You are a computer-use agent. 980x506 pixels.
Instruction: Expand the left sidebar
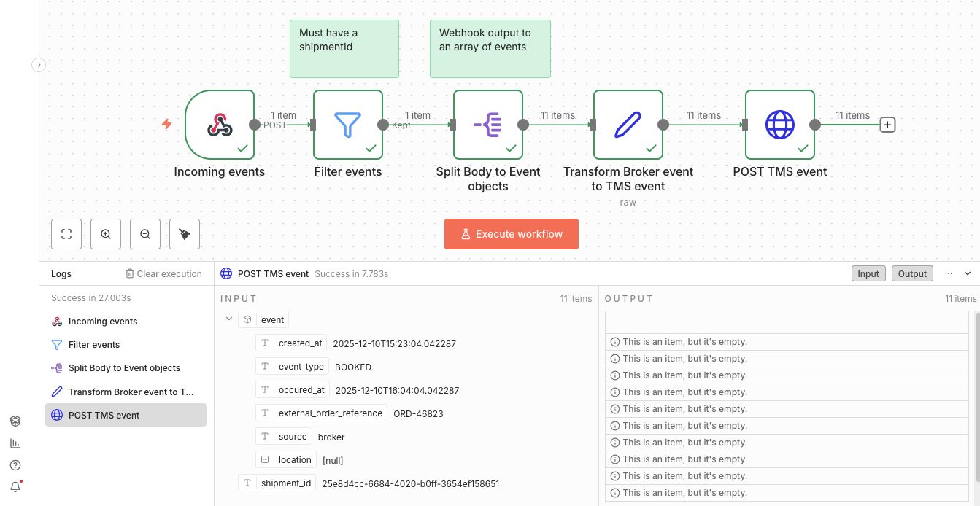tap(39, 65)
